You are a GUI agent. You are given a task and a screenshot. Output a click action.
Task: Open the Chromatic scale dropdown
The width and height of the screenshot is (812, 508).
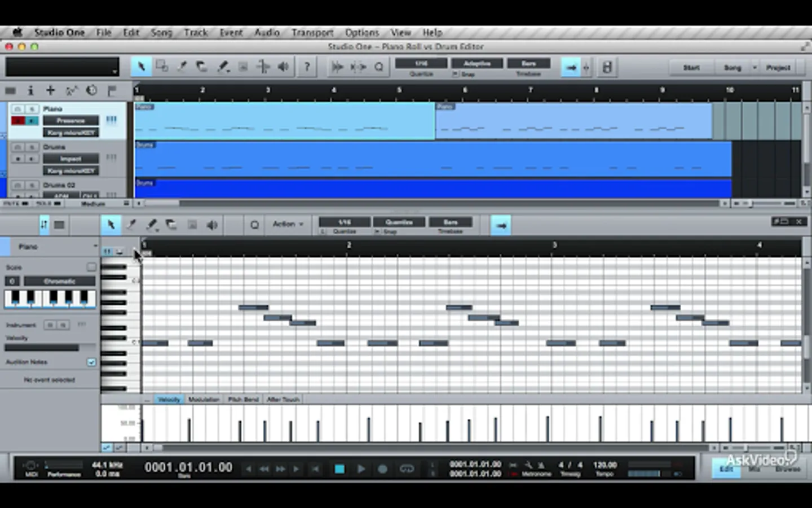[x=59, y=281]
